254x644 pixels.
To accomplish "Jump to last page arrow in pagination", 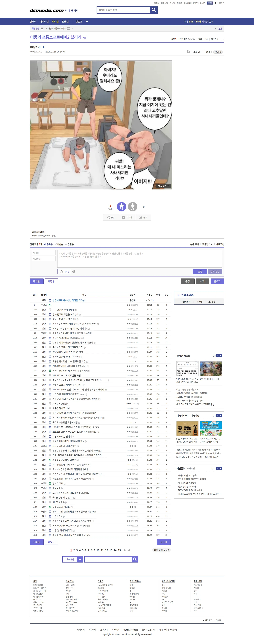I will coord(128,550).
